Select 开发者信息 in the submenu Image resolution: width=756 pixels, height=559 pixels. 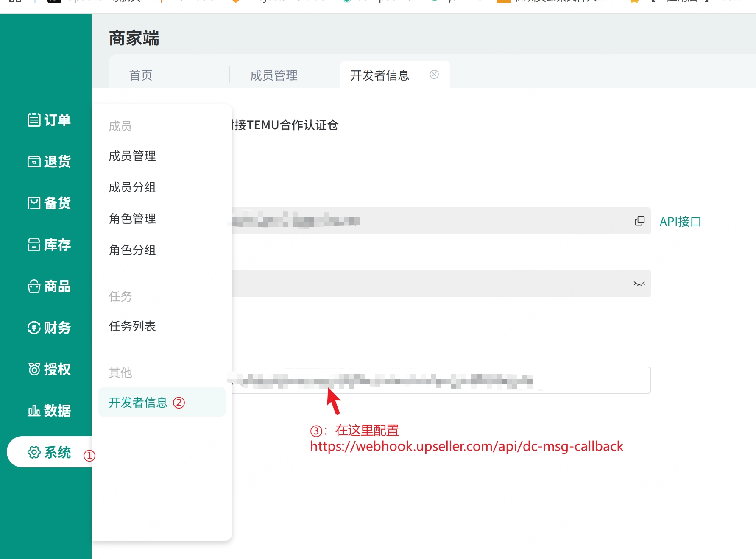coord(138,402)
